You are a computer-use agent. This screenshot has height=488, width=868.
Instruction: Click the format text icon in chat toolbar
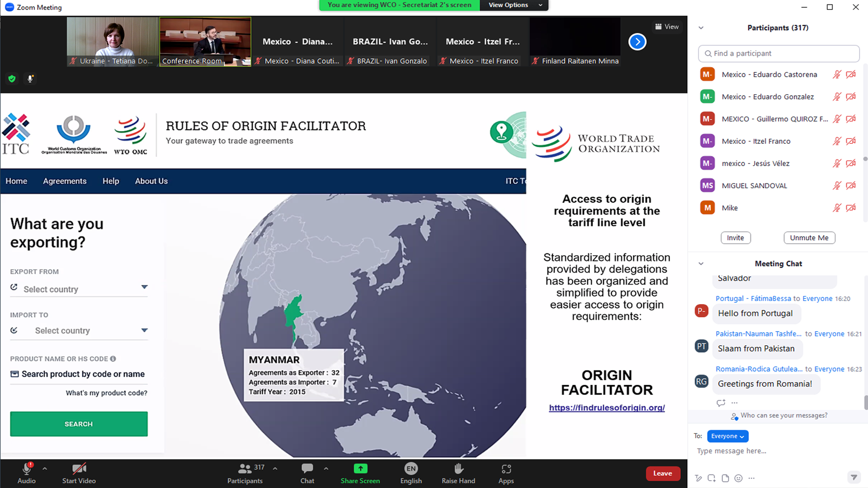pyautogui.click(x=698, y=478)
